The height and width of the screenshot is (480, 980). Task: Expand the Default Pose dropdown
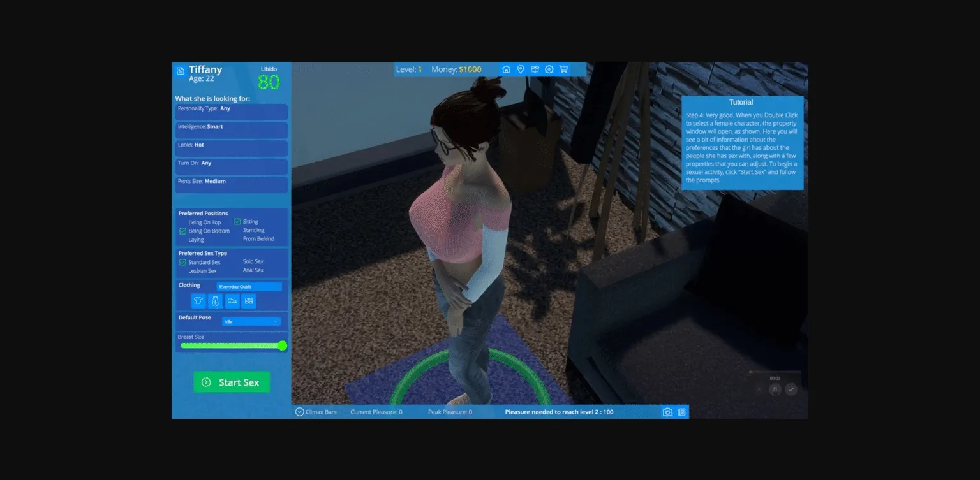pyautogui.click(x=251, y=322)
